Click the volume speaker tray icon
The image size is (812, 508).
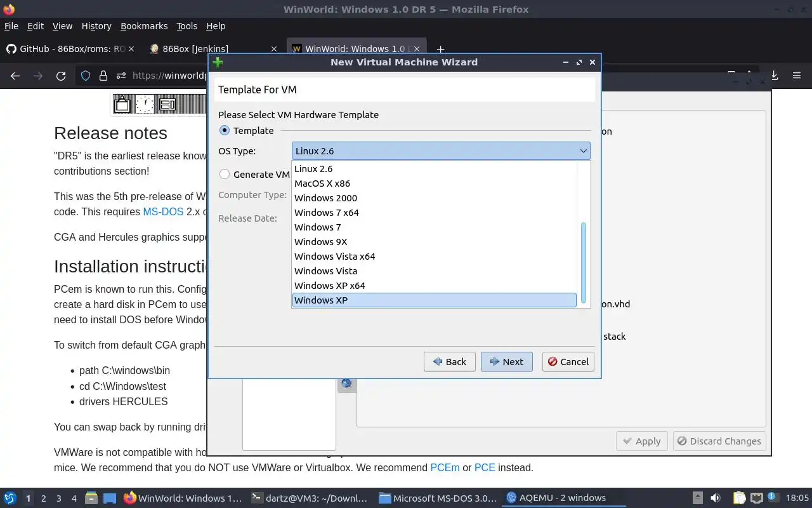coord(715,498)
